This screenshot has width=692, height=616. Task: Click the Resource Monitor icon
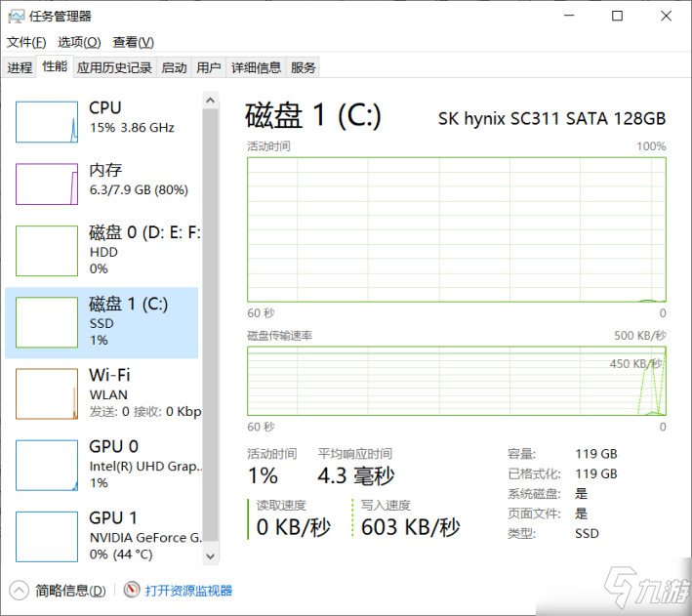[x=132, y=591]
